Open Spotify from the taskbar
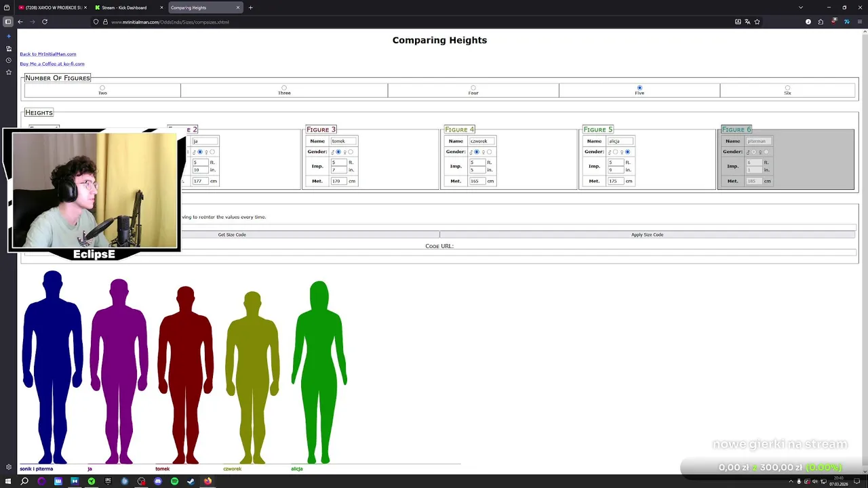 [174, 481]
